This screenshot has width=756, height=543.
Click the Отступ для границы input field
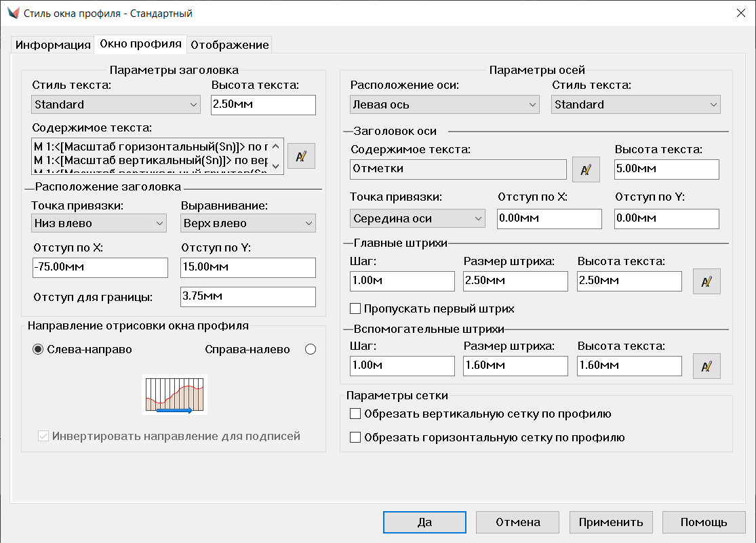[x=248, y=297]
